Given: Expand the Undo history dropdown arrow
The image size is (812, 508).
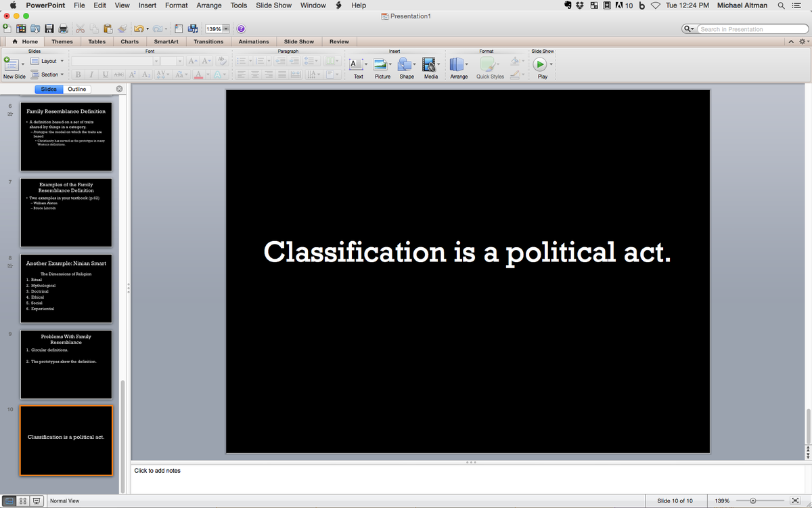Looking at the screenshot, I should 146,29.
